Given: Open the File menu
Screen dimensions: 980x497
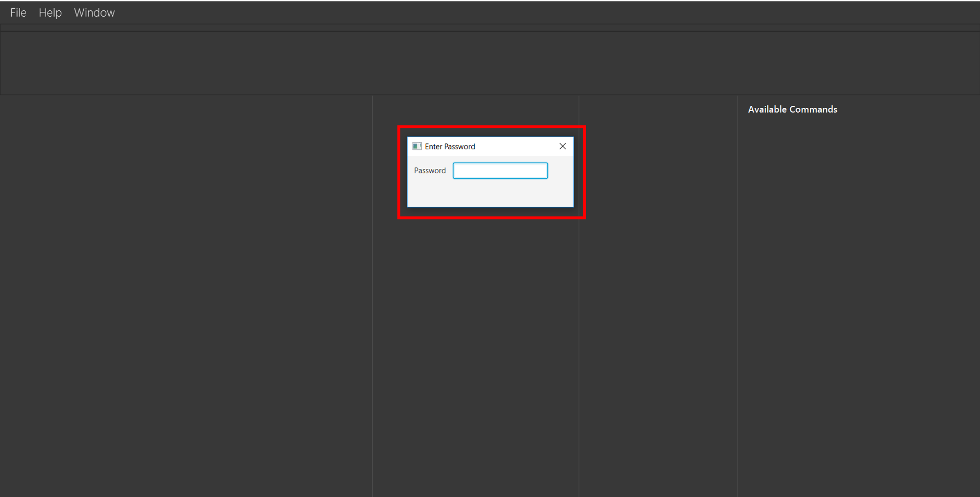Looking at the screenshot, I should point(18,13).
